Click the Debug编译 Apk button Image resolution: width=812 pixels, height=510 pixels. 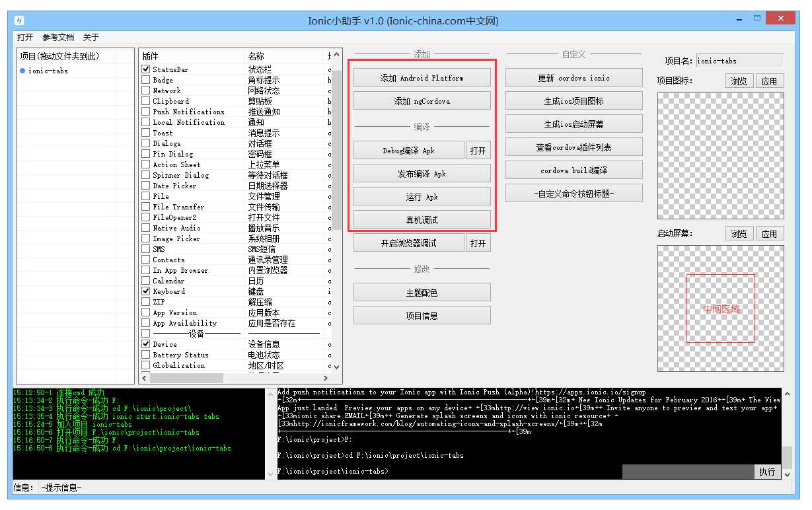pos(409,151)
